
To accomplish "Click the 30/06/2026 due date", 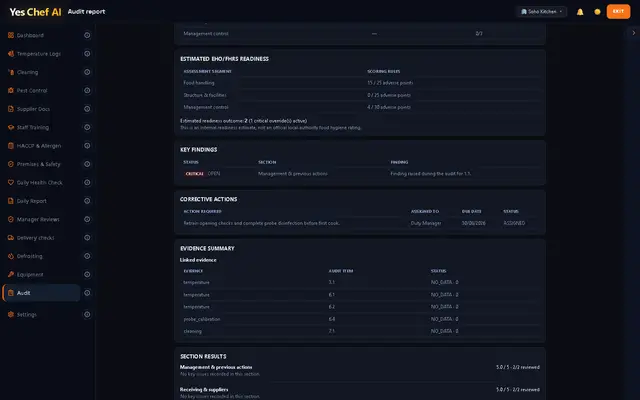I will (473, 223).
